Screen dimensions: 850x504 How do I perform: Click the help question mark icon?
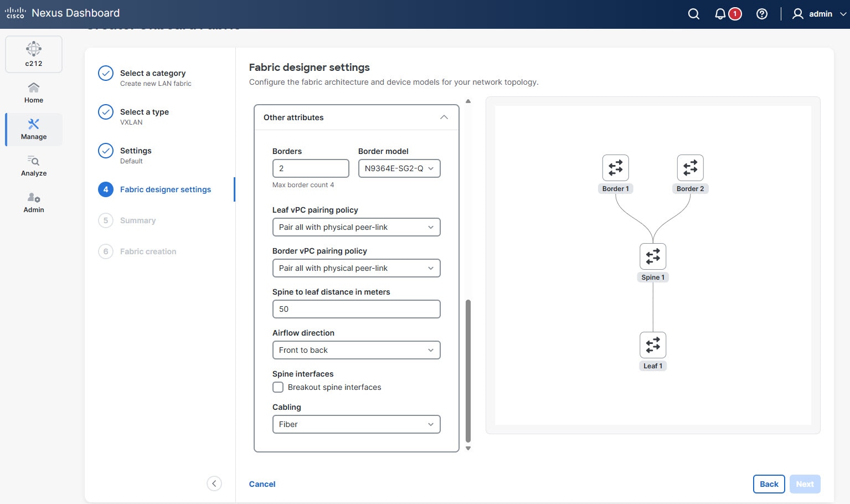[x=762, y=14]
